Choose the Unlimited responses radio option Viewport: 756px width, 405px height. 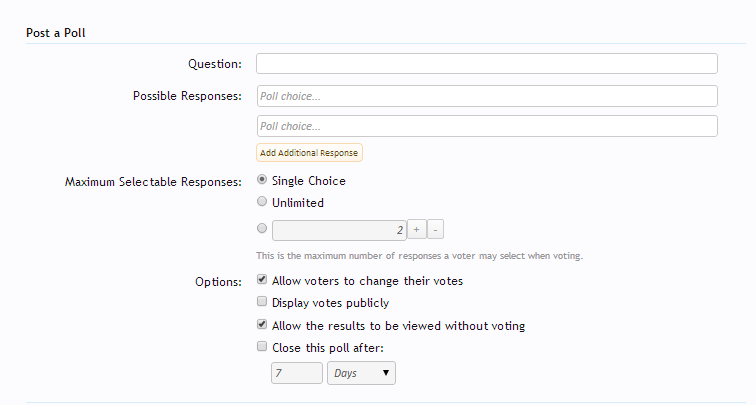[x=263, y=202]
